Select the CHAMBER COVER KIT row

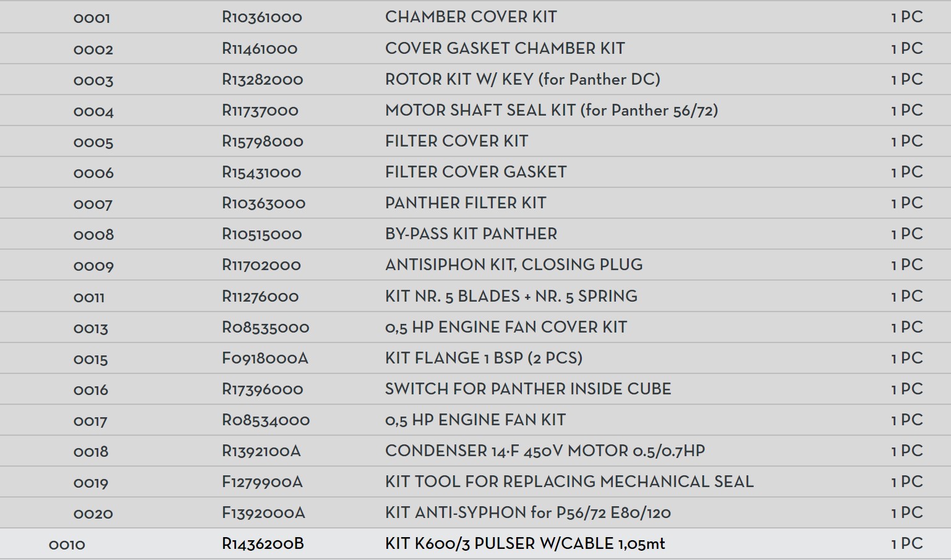click(x=471, y=17)
